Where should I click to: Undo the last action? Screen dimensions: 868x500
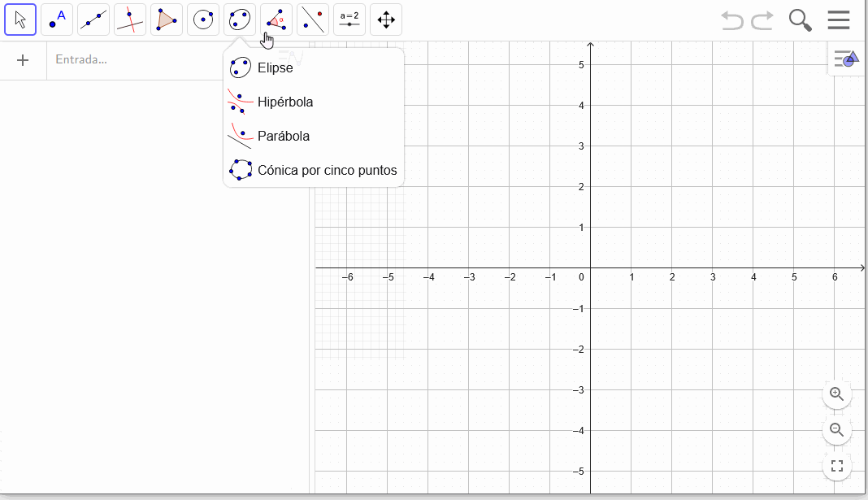click(x=731, y=20)
